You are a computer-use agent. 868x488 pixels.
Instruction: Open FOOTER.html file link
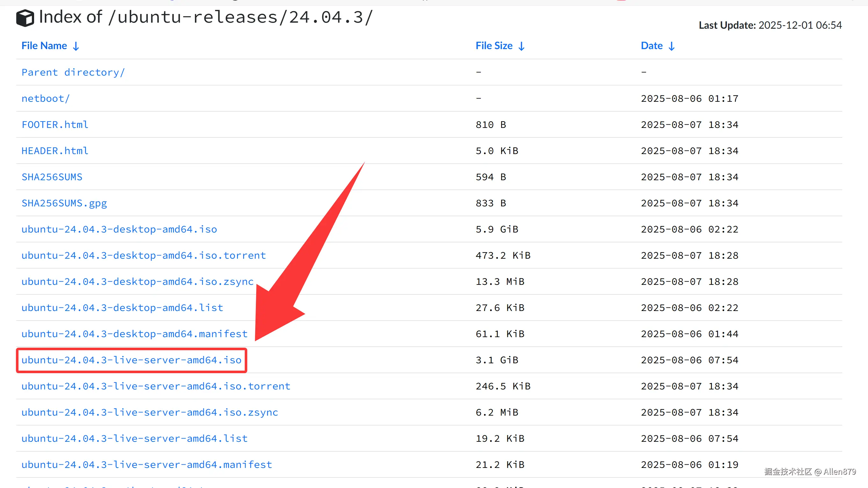[x=55, y=124]
